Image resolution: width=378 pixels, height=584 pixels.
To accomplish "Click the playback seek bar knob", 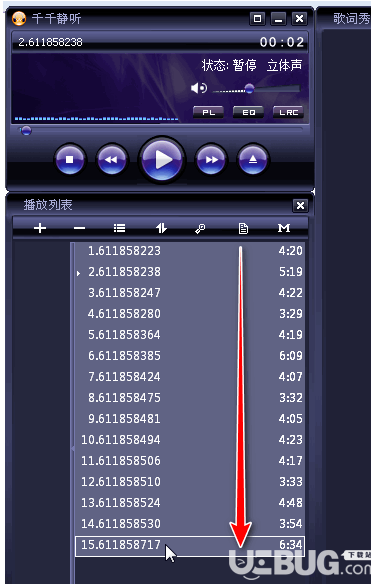I will pos(26,131).
